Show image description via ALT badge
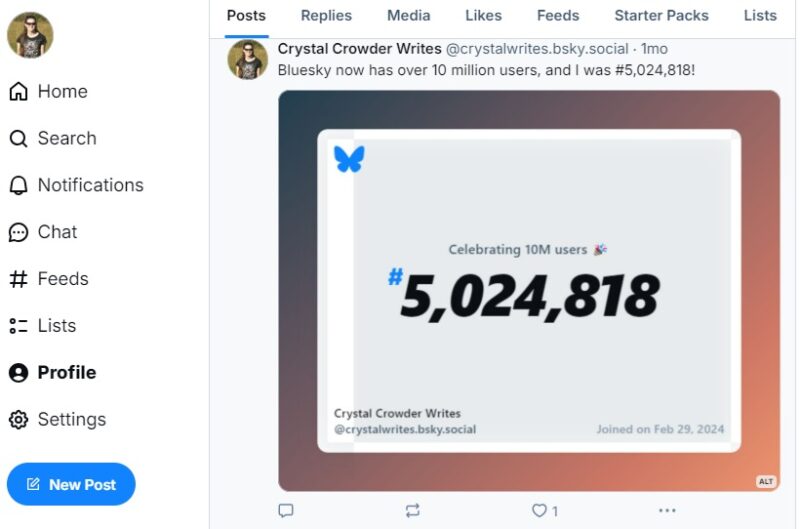 tap(766, 481)
